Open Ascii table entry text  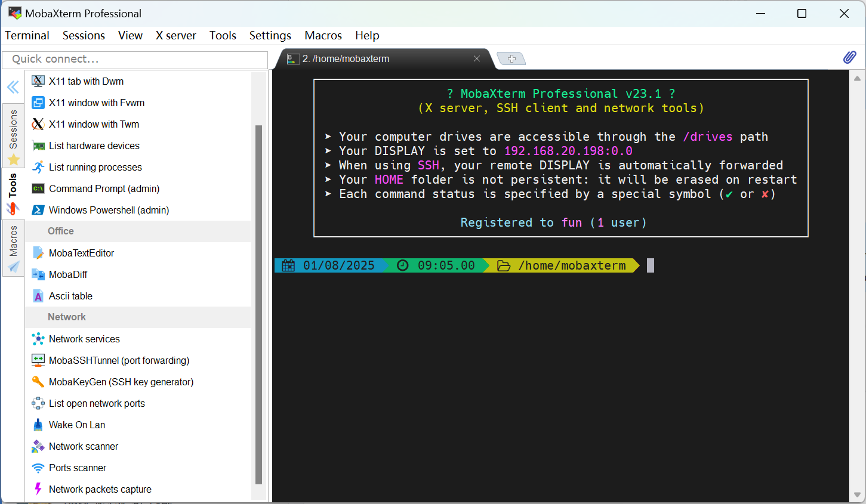(70, 296)
